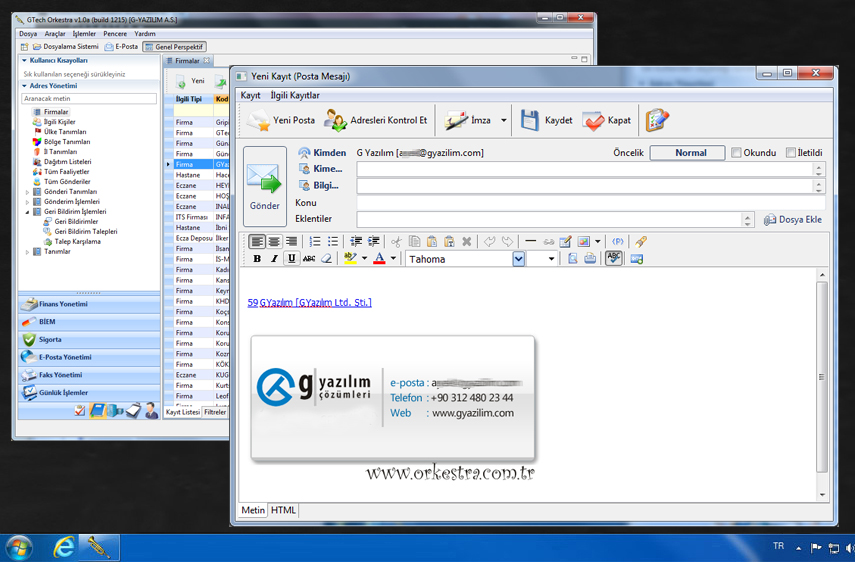Click the cut scissors icon
Screen dimensions: 855x562
tap(396, 241)
